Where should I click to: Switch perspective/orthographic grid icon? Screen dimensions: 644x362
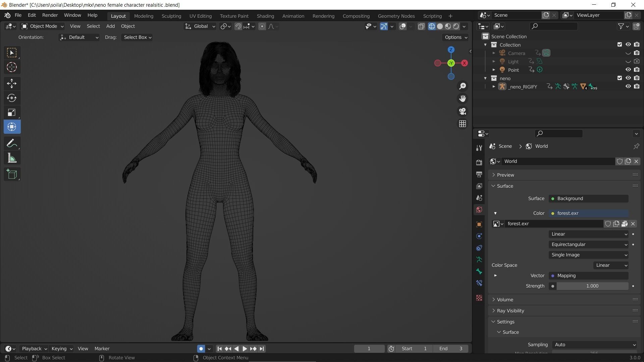click(463, 124)
